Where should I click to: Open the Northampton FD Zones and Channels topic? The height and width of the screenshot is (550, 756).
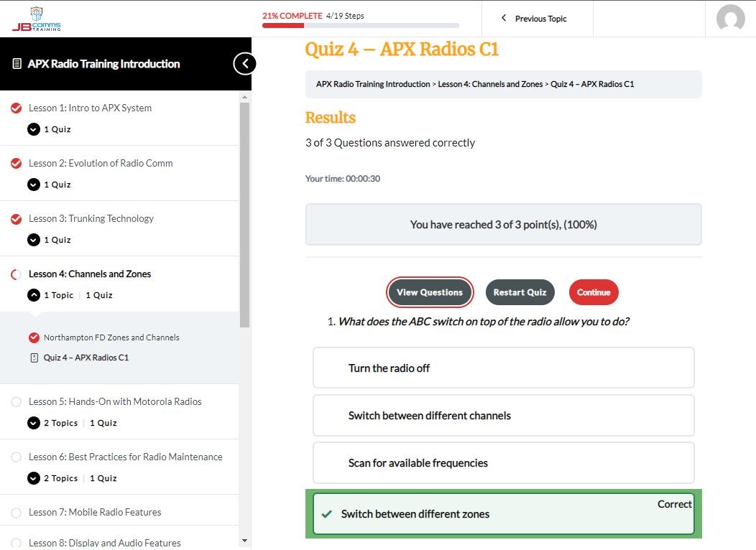pos(111,337)
